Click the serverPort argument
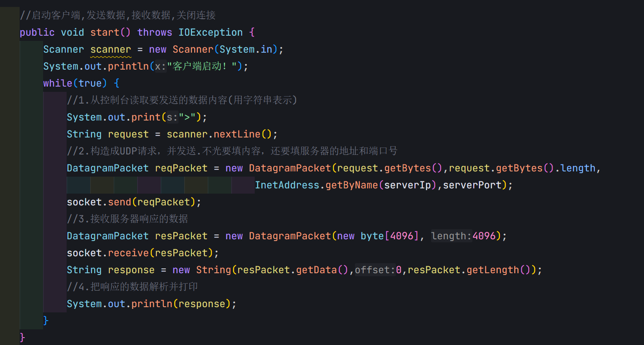The image size is (644, 345). 472,185
